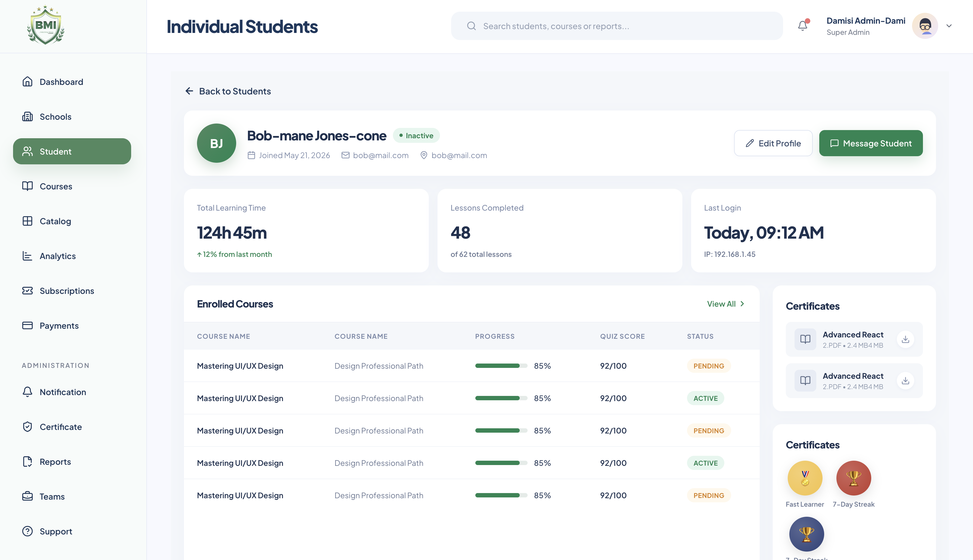Click the third row's PENDING badge
Image resolution: width=973 pixels, height=560 pixels.
pyautogui.click(x=709, y=430)
